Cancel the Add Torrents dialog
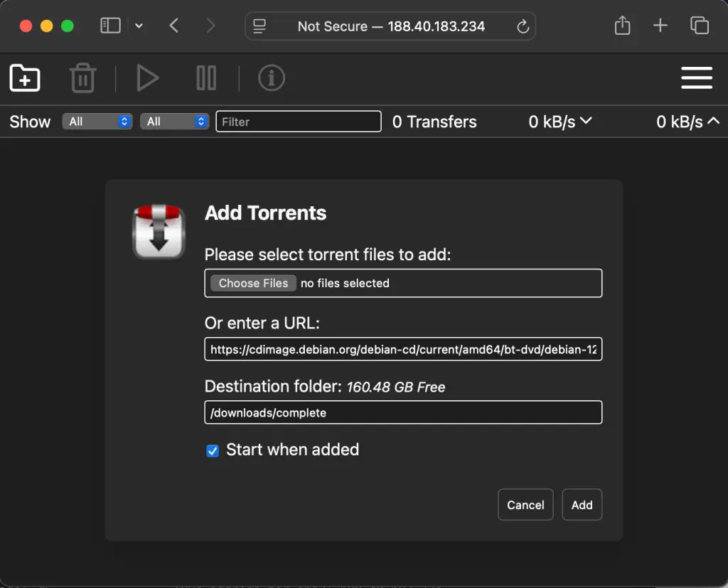This screenshot has width=728, height=588. coord(525,505)
